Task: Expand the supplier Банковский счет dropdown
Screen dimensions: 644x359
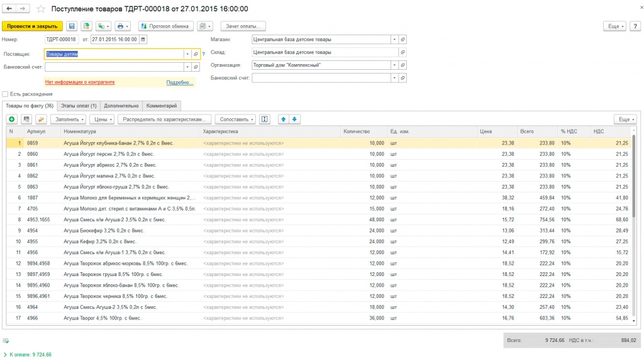Action: pos(187,67)
